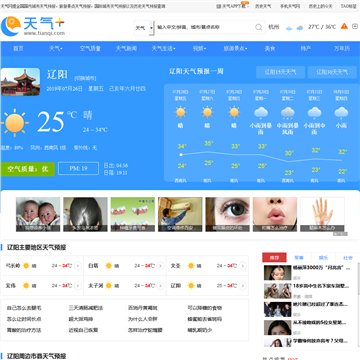Screen dimensions: 360x360
Task: Click the magnifier search icon
Action: click(x=259, y=27)
